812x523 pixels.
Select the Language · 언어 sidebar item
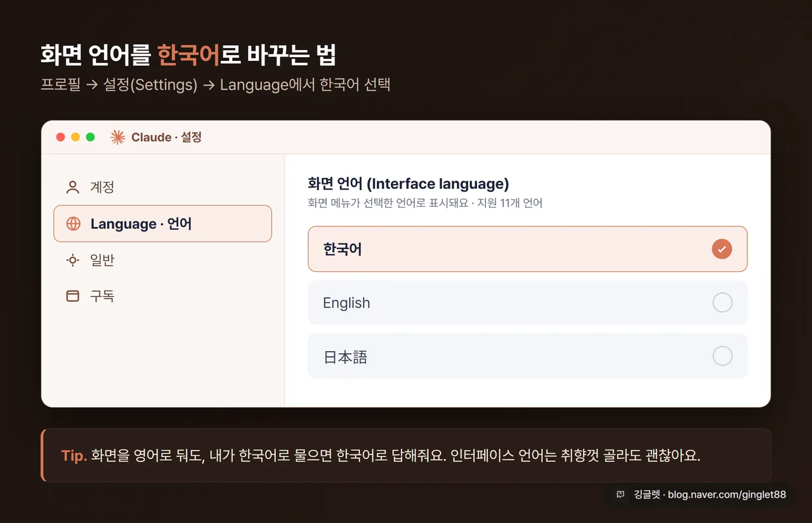[162, 224]
